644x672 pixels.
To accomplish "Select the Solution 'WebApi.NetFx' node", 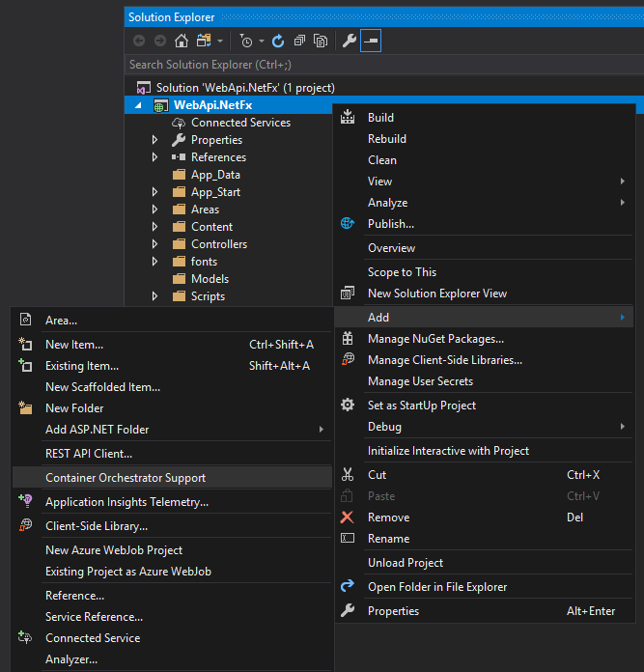I will click(245, 88).
